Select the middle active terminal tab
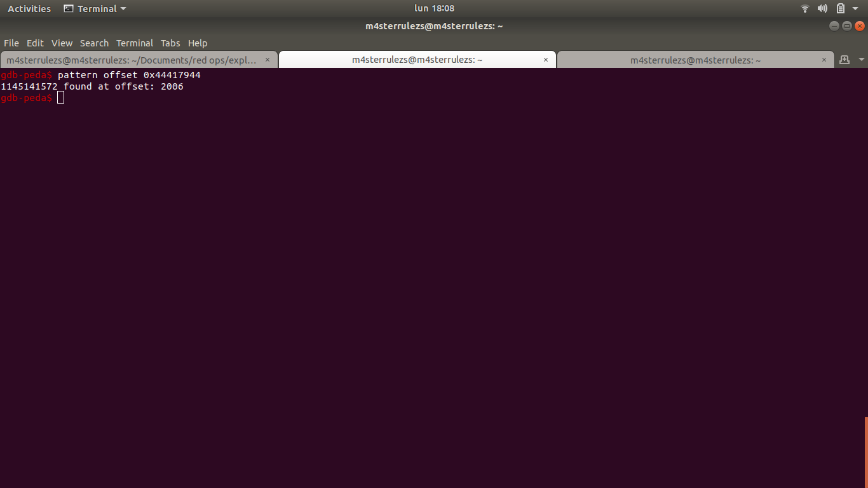The height and width of the screenshot is (488, 868). (417, 60)
